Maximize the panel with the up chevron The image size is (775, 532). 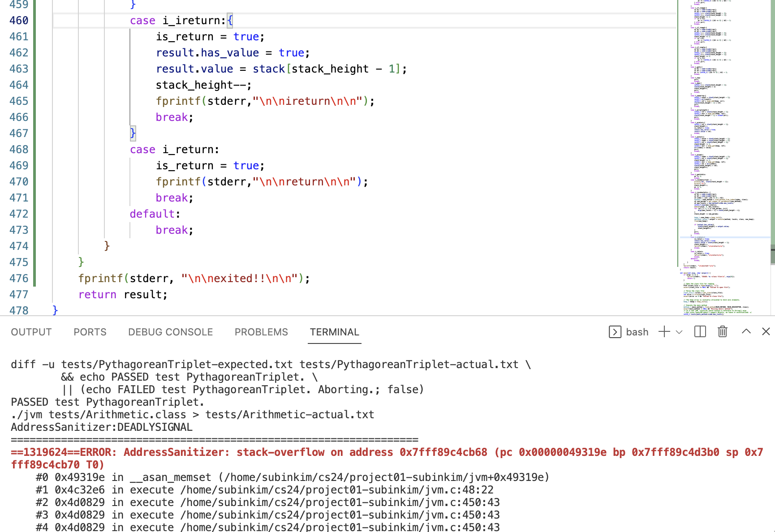click(746, 332)
